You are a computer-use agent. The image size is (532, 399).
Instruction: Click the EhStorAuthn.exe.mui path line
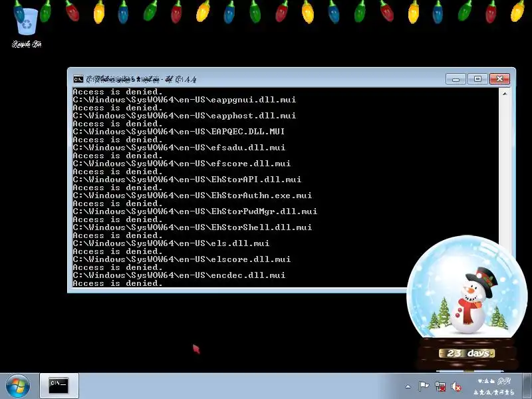[192, 196]
